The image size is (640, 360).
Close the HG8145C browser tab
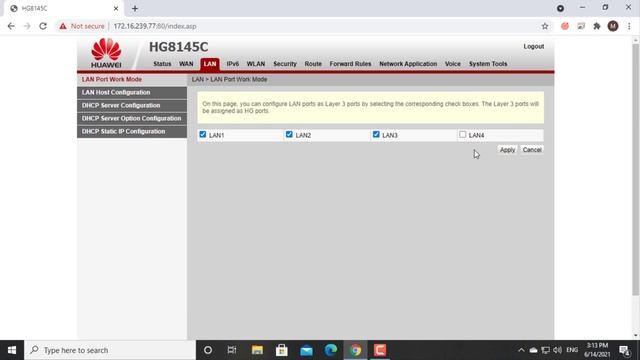tap(116, 8)
